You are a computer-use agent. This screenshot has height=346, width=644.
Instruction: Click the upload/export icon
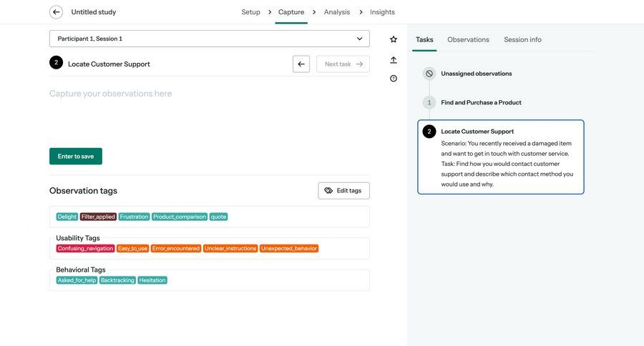click(x=394, y=60)
